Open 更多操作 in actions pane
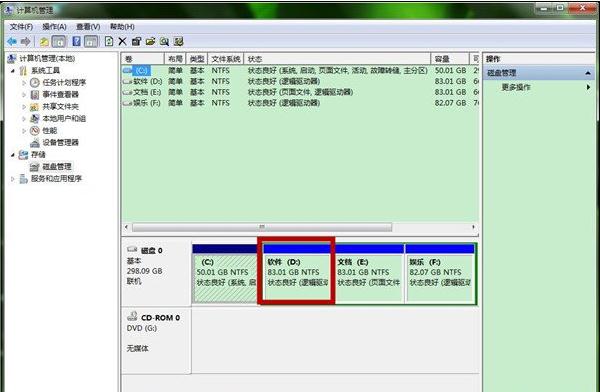Screen dimensions: 600x392 click(x=516, y=87)
